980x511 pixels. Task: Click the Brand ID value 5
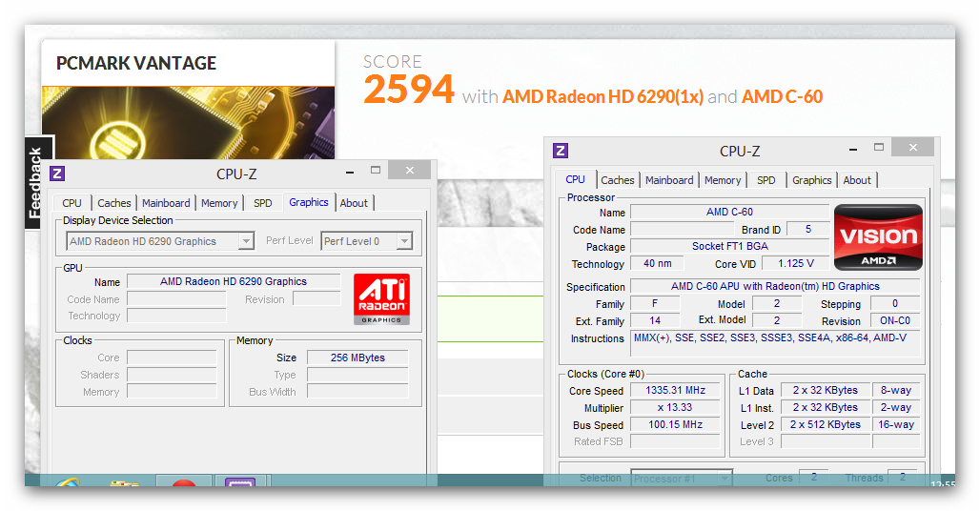(x=807, y=229)
